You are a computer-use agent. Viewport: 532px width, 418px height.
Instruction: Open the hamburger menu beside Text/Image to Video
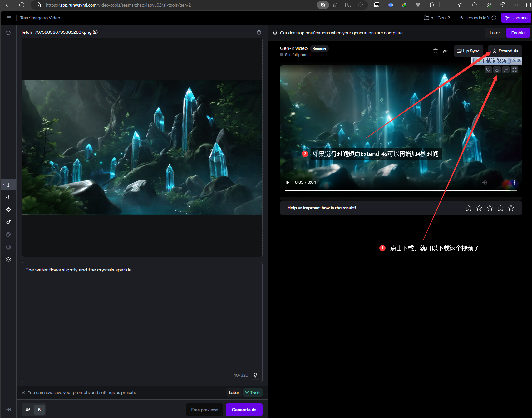point(9,18)
